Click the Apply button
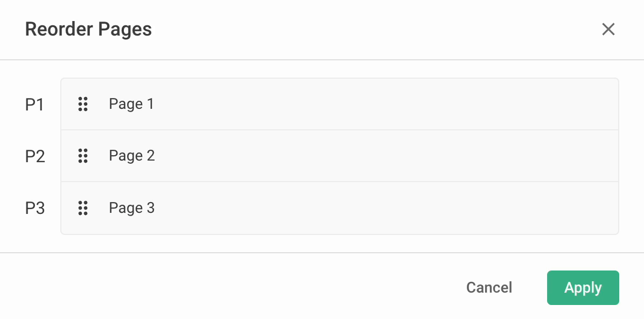644x319 pixels. click(x=583, y=288)
